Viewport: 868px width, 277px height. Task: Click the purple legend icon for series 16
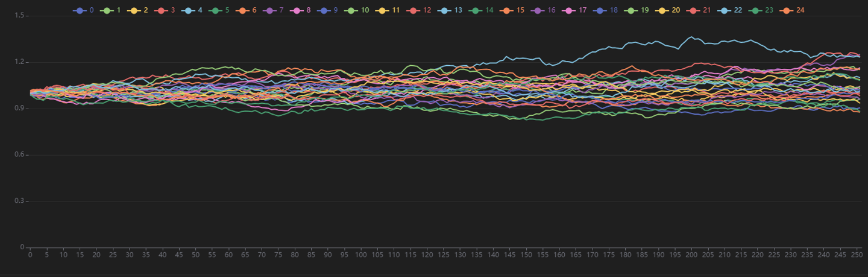[539, 10]
